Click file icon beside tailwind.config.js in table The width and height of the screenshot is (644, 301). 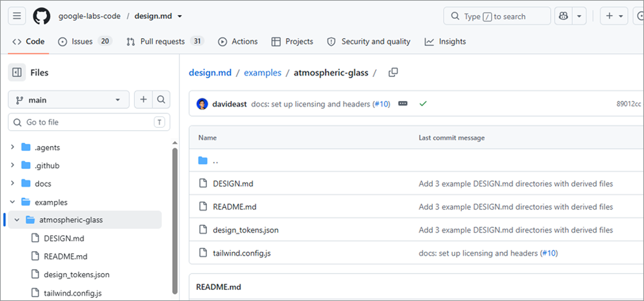[x=203, y=253]
